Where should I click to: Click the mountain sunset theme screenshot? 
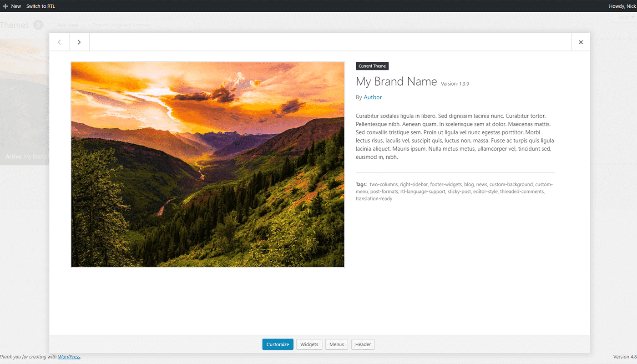click(x=208, y=165)
